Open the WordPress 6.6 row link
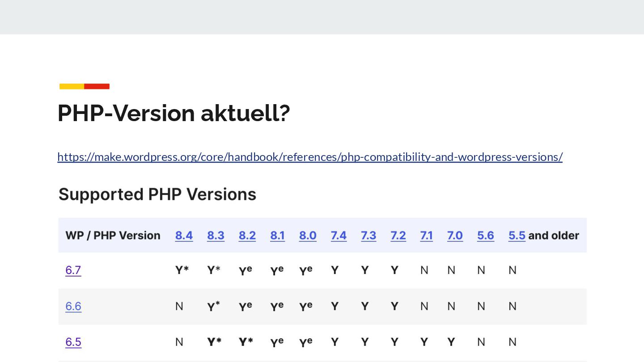The image size is (644, 362). [x=73, y=306]
